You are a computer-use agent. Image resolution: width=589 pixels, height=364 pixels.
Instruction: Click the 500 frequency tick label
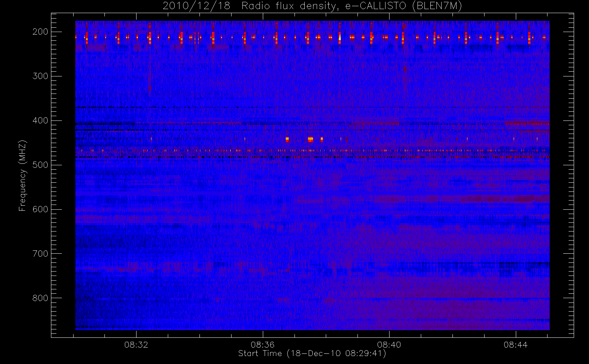[x=40, y=165]
